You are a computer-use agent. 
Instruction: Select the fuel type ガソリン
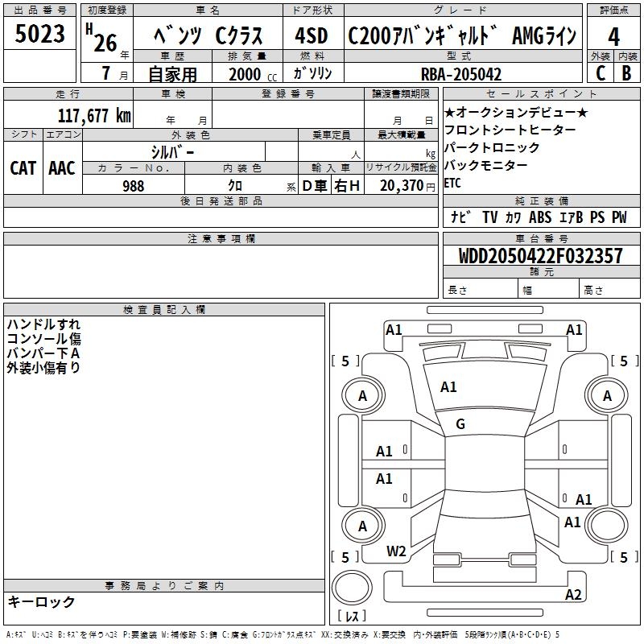tap(312, 73)
